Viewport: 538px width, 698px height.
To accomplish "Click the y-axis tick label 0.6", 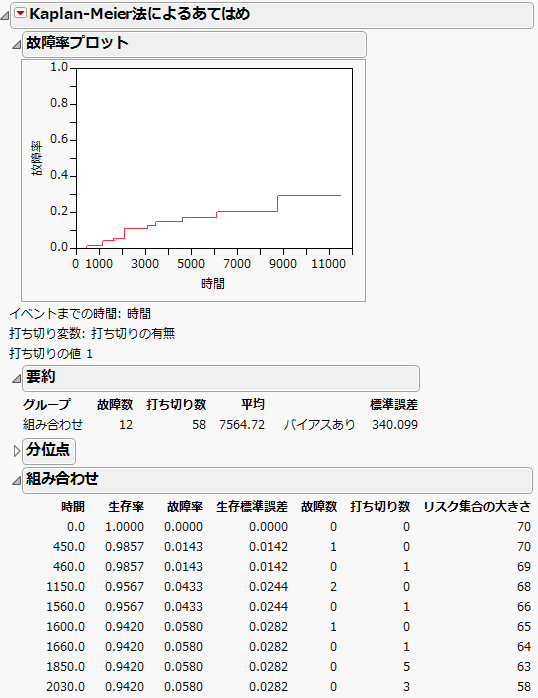I will click(x=59, y=139).
